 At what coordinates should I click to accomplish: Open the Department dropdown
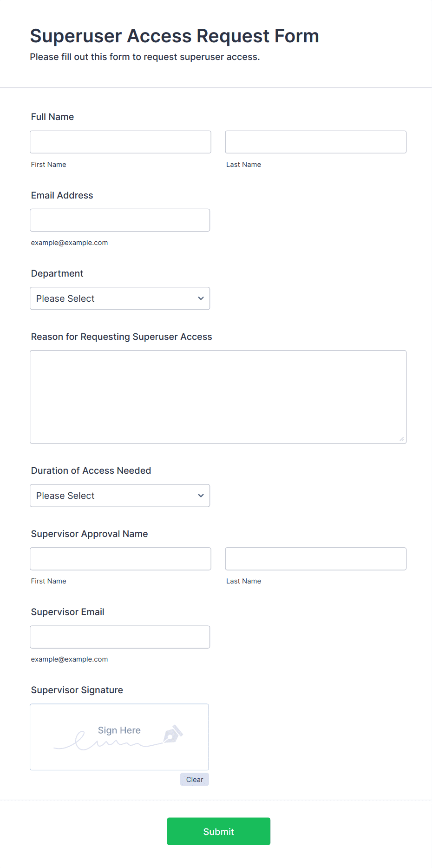tap(120, 298)
